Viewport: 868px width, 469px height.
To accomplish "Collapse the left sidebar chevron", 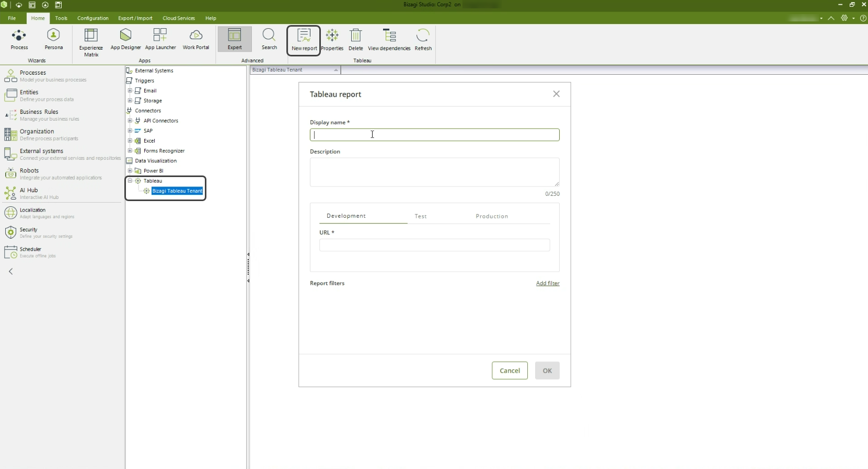I will coord(11,272).
